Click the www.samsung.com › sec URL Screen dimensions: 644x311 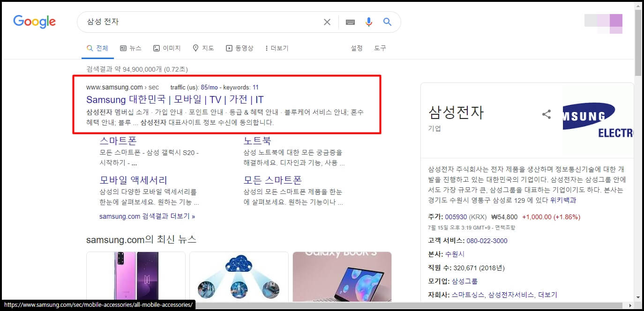coord(123,87)
